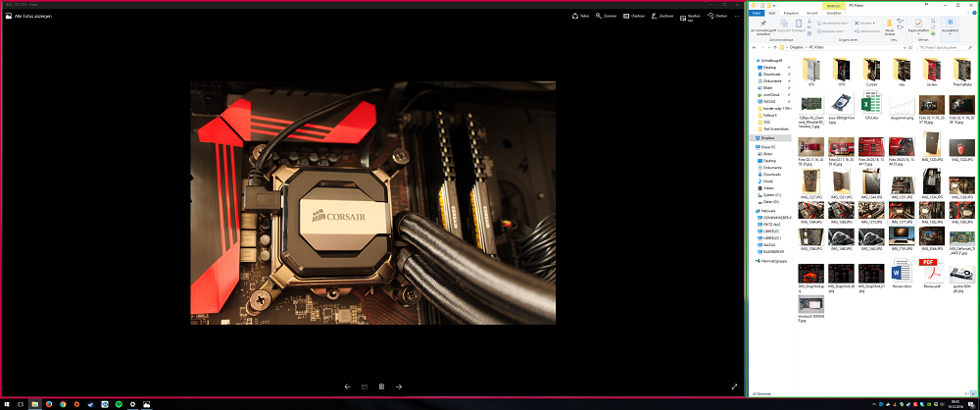The image size is (980, 410).
Task: Open Musik under Dieser PC
Action: 766,180
